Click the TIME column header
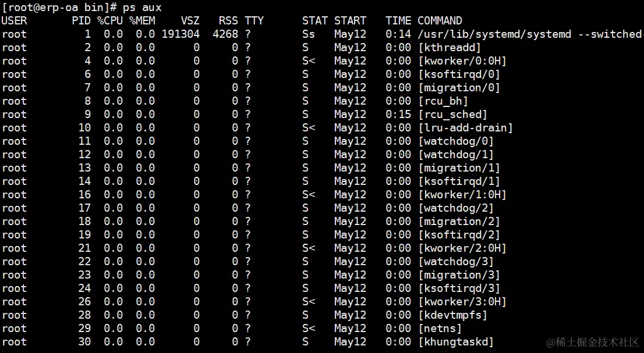 point(398,20)
